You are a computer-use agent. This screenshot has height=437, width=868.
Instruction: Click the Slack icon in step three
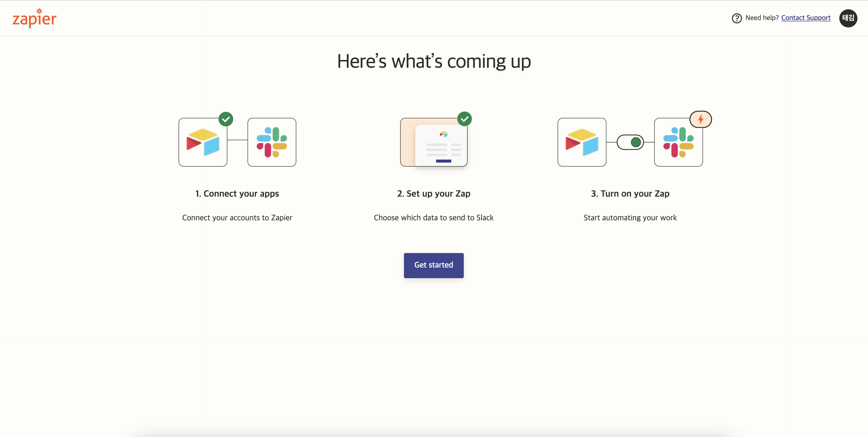coord(678,142)
